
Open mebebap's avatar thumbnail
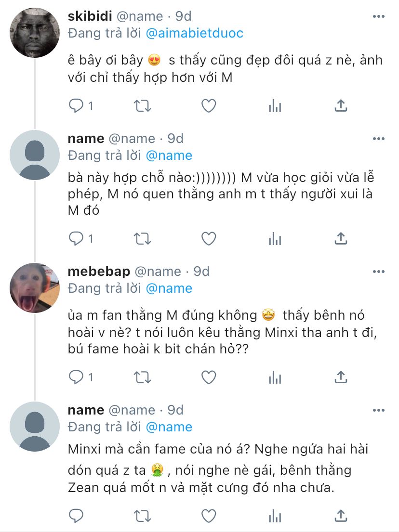35,288
